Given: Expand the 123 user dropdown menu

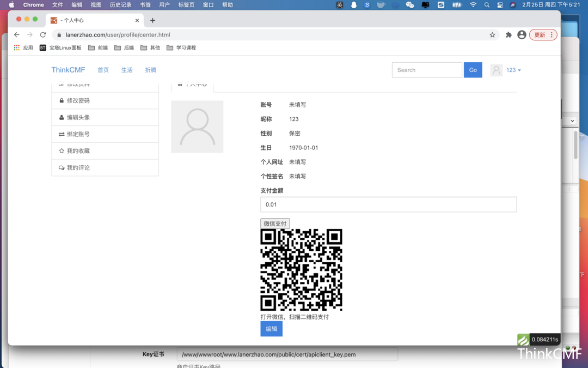Looking at the screenshot, I should [513, 70].
